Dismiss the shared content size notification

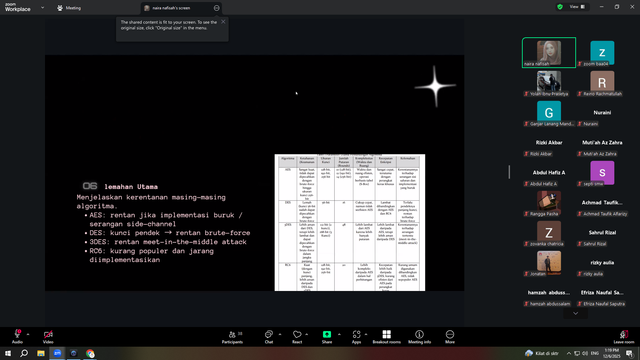[x=223, y=22]
